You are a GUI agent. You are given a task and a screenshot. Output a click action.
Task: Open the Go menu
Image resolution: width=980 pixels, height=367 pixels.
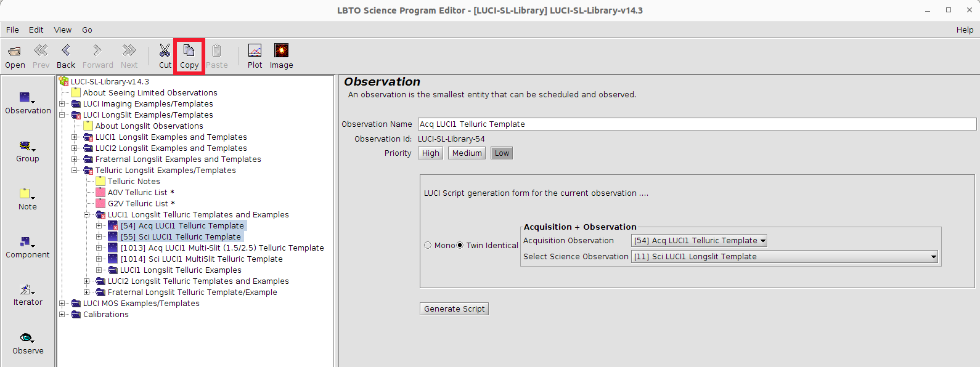click(x=87, y=30)
